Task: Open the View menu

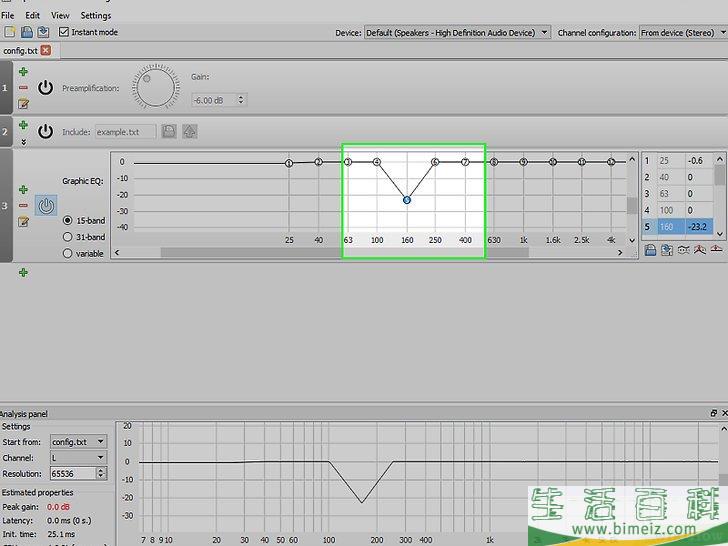Action: point(60,16)
